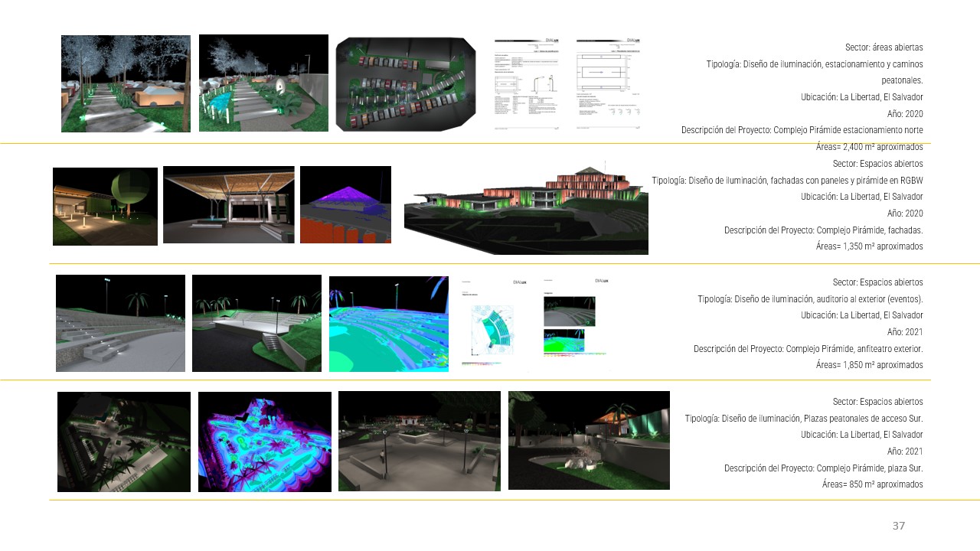980x551 pixels.
Task: Click the purple pyramid false-color render
Action: coord(345,205)
